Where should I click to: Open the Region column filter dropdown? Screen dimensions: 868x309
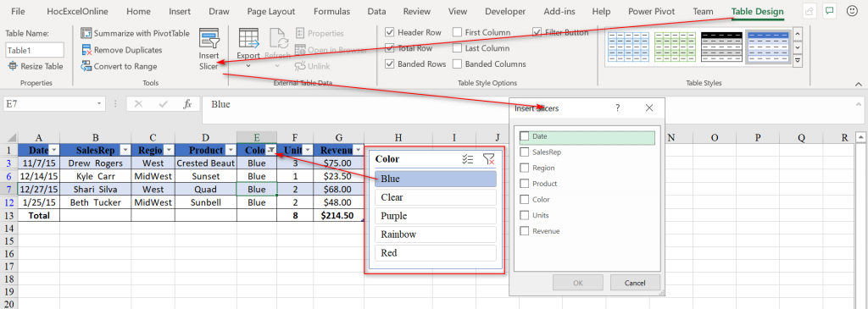coord(169,150)
